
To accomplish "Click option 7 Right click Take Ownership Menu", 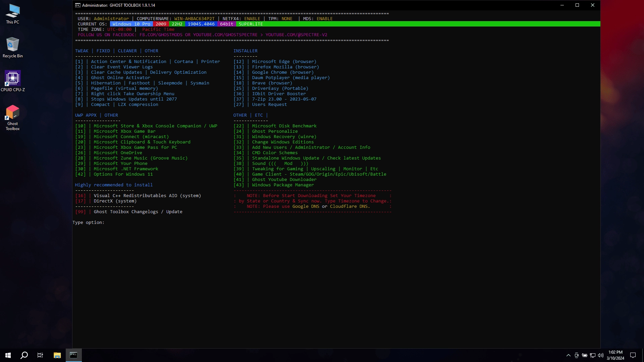I will [125, 94].
